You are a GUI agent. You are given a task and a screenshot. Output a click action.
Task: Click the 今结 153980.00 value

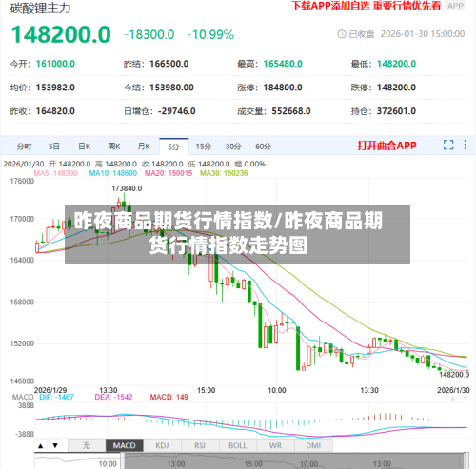click(171, 88)
